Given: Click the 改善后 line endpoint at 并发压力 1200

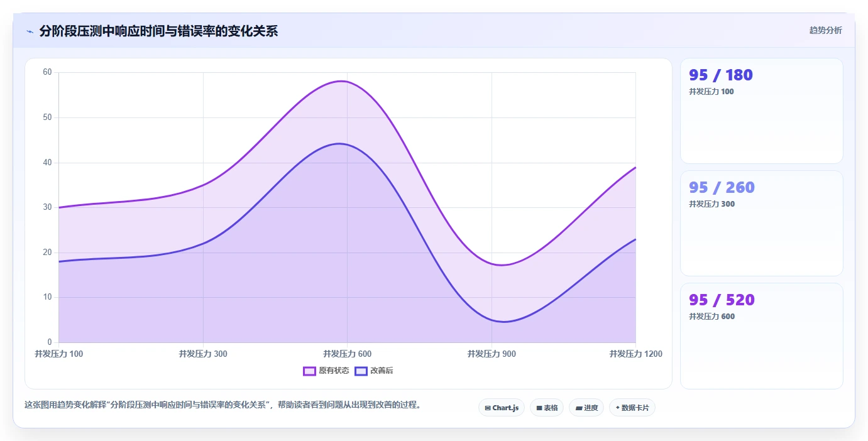Looking at the screenshot, I should coord(635,239).
